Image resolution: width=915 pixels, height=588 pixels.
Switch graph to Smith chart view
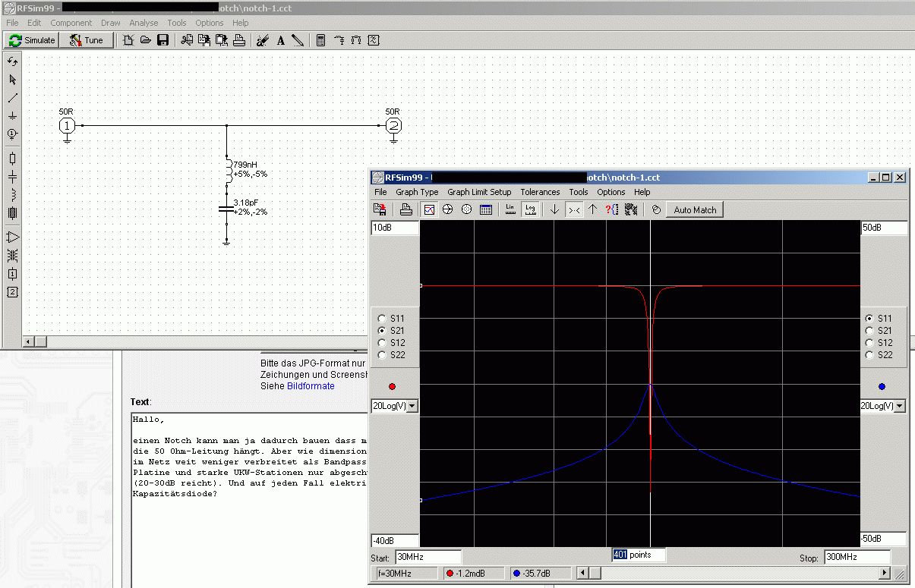448,209
